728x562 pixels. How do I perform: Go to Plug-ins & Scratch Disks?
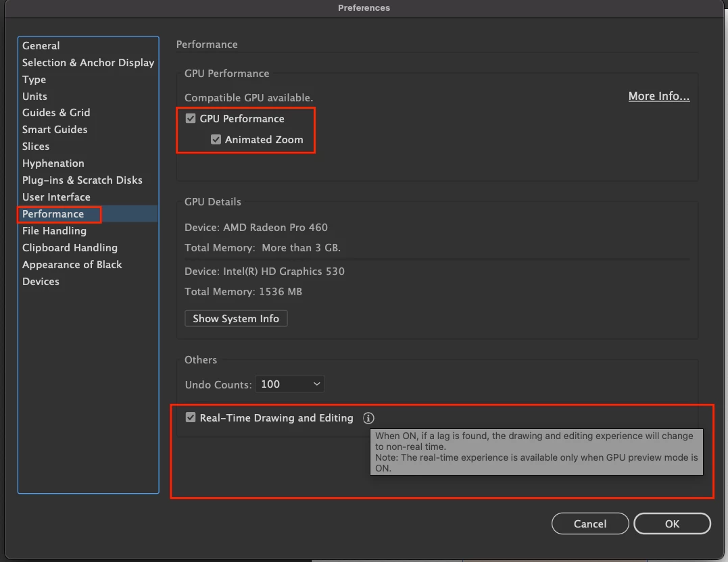point(89,180)
